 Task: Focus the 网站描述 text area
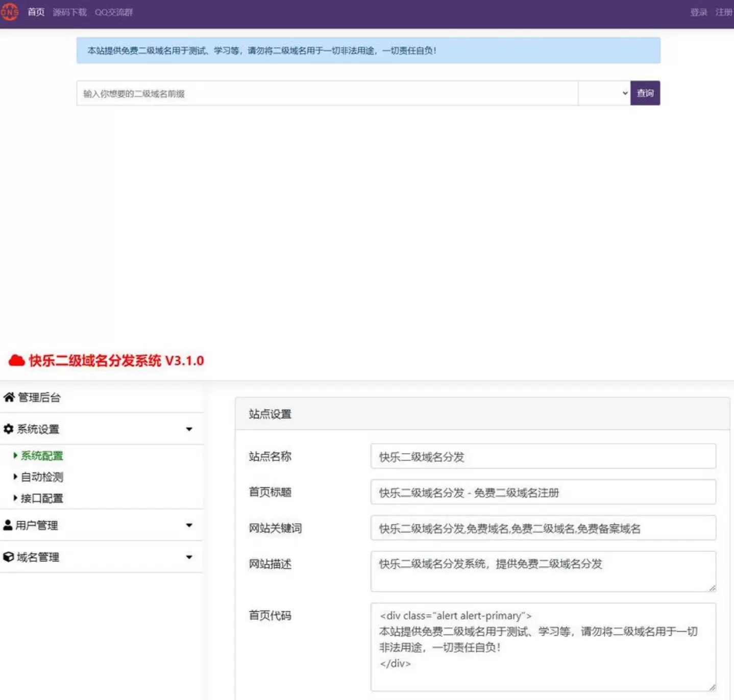click(543, 571)
